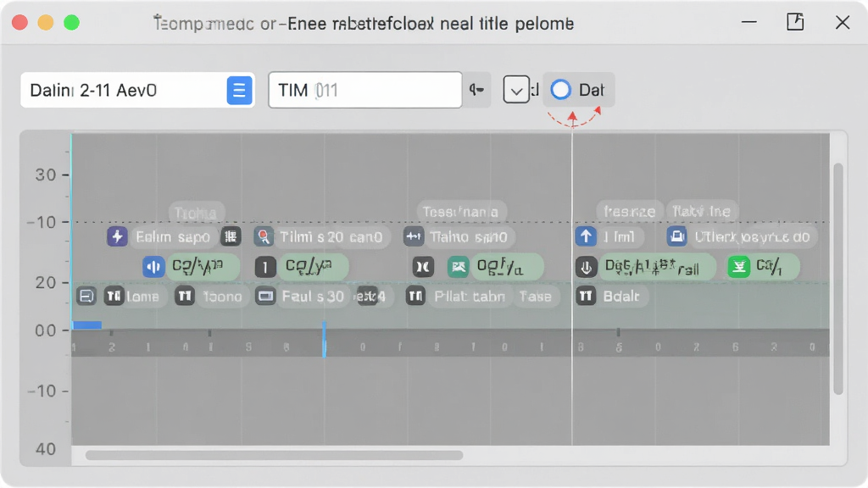The height and width of the screenshot is (488, 868).
Task: Click the slider icon beside Tlaho sano
Action: click(414, 237)
